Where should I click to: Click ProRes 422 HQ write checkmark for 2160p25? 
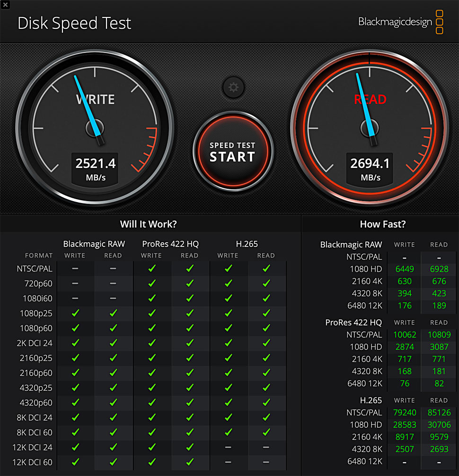coord(152,358)
